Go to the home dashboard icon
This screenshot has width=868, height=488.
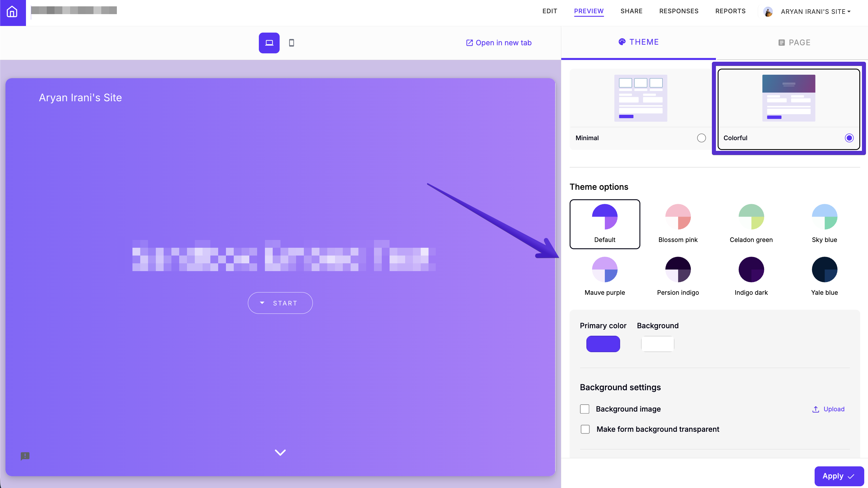click(12, 12)
